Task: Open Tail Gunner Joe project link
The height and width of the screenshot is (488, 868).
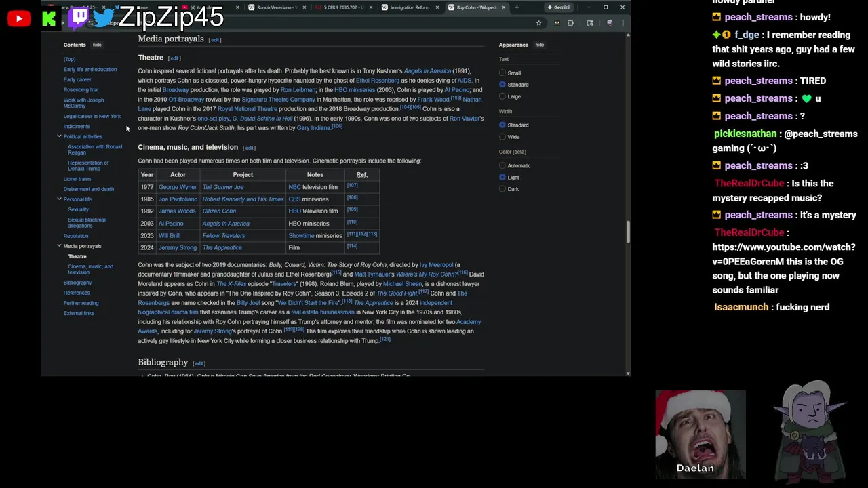Action: point(223,187)
